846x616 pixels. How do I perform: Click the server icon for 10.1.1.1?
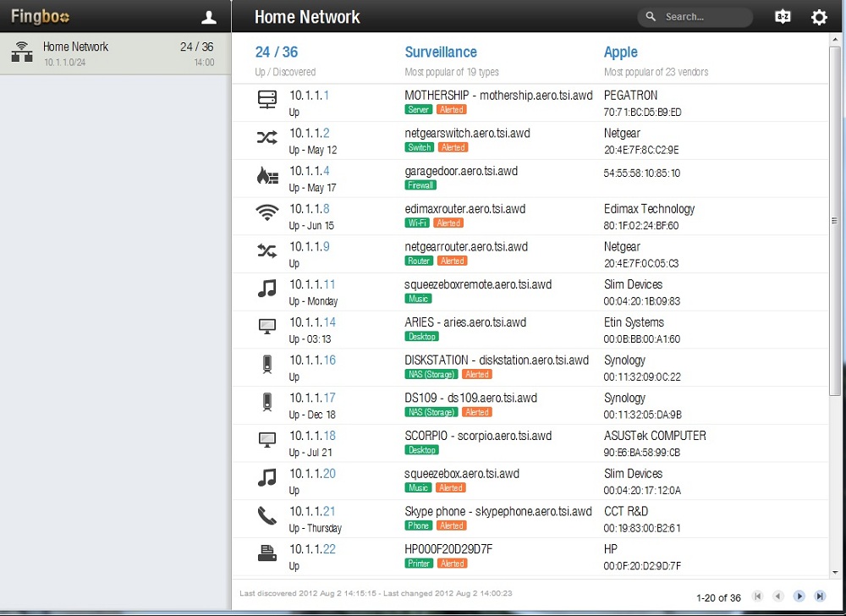pos(267,100)
